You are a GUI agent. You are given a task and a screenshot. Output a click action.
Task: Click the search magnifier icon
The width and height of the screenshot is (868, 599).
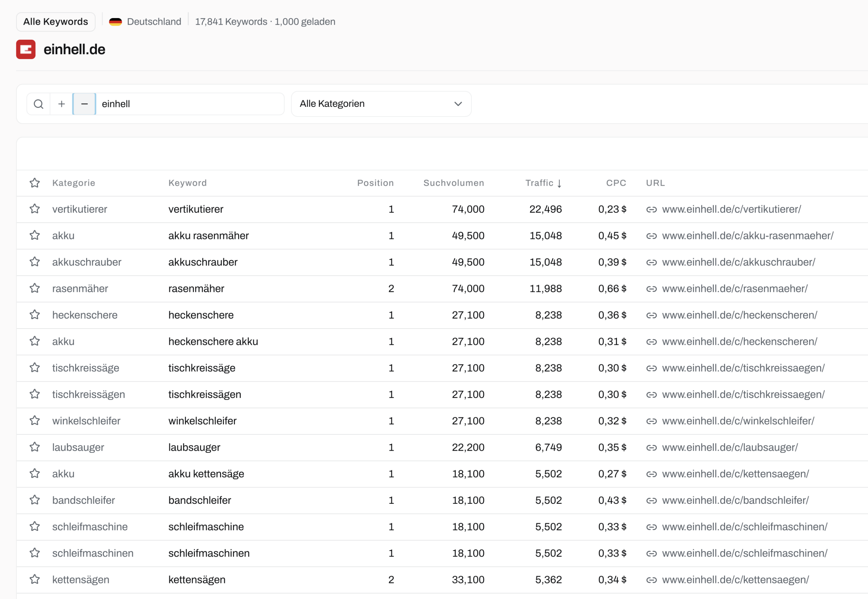(x=38, y=104)
